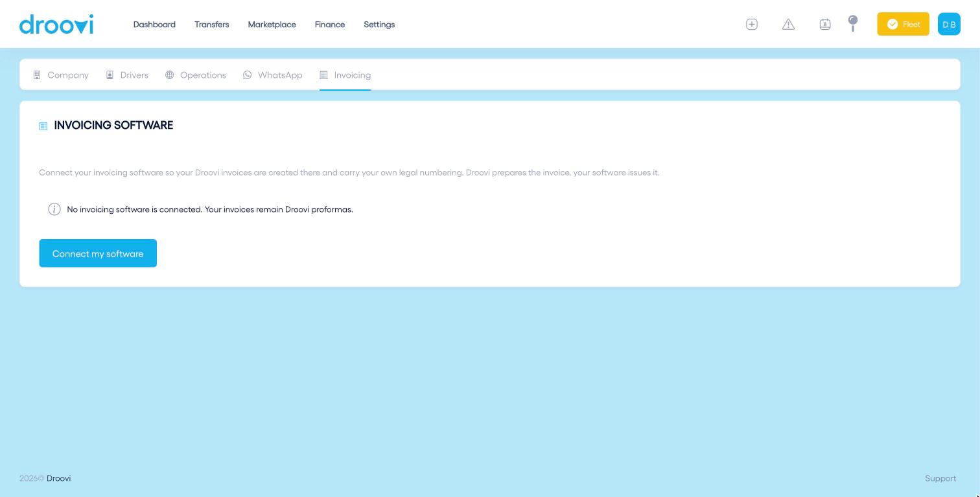Switch to the Drivers tab
Image resolution: width=980 pixels, height=497 pixels.
click(x=127, y=75)
